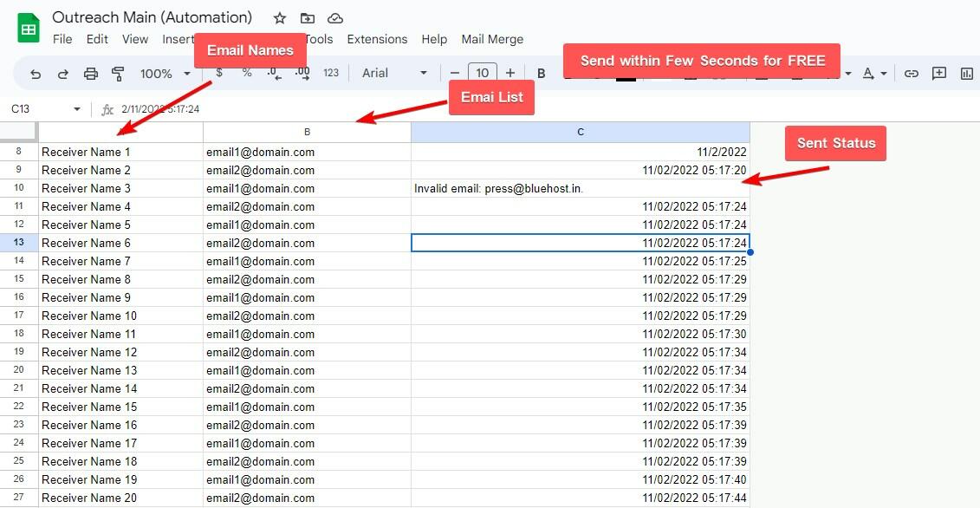Screen dimensions: 980x508
Task: Open the Help menu
Action: click(434, 39)
